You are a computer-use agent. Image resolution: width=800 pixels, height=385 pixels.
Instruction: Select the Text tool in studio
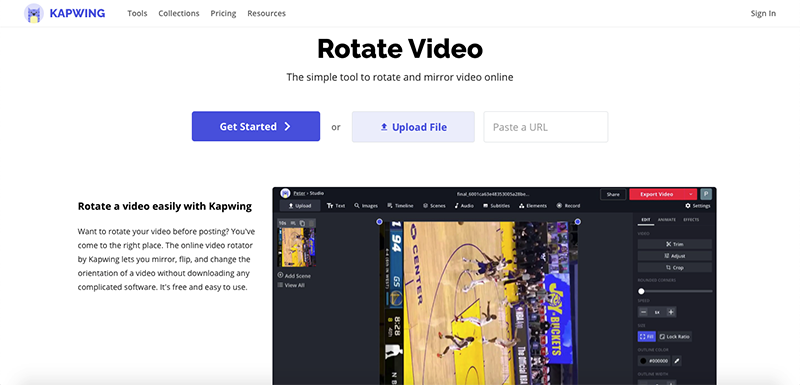pos(336,206)
